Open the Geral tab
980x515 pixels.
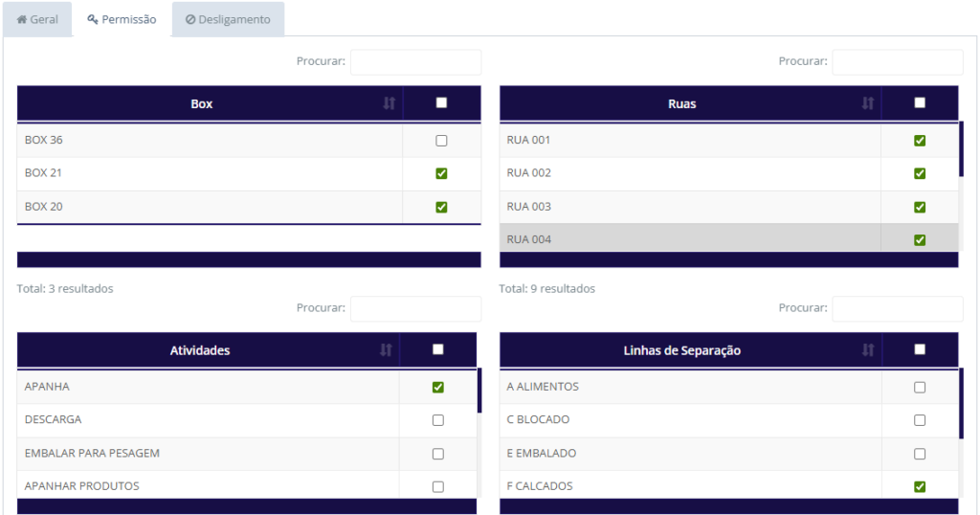click(37, 19)
